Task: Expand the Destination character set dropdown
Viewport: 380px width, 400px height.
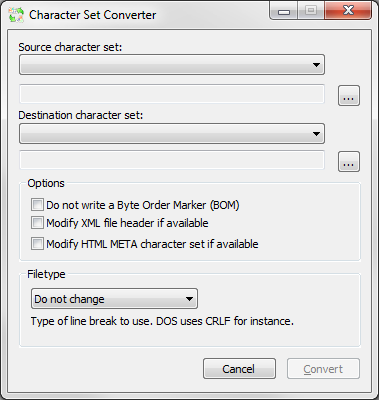Action: (172, 134)
